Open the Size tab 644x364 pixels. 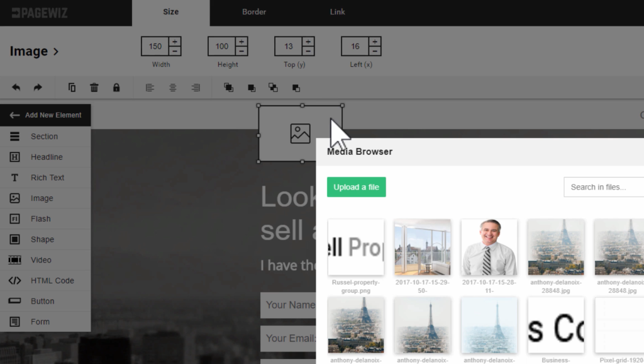click(171, 13)
